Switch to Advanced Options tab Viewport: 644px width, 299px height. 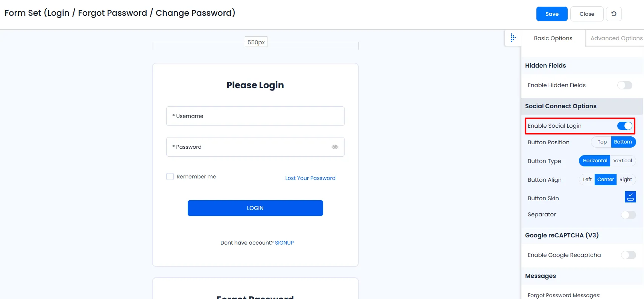pyautogui.click(x=616, y=38)
